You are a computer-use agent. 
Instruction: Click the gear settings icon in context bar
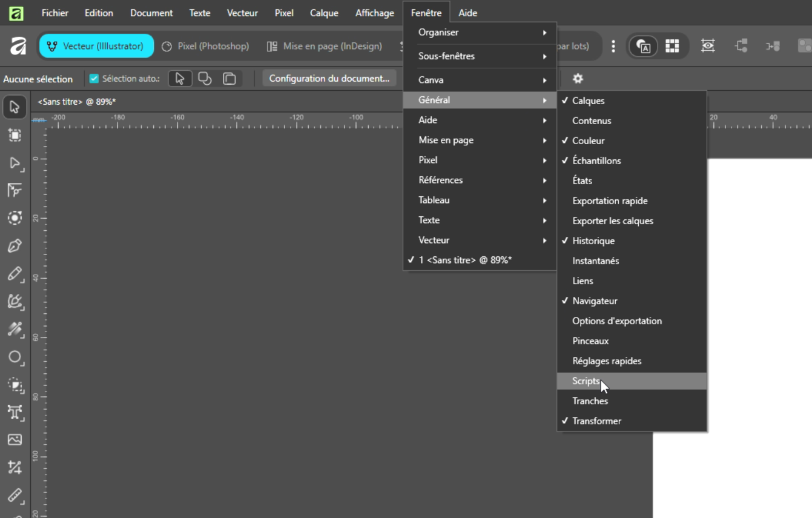578,79
